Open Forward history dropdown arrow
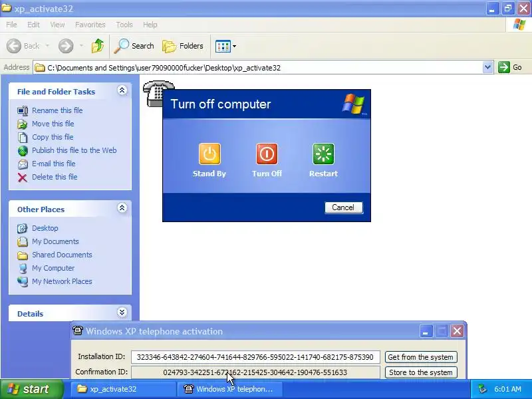The height and width of the screenshot is (399, 532). (81, 46)
